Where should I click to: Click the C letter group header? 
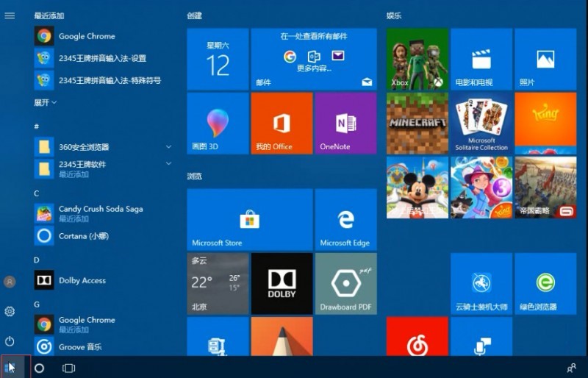36,193
